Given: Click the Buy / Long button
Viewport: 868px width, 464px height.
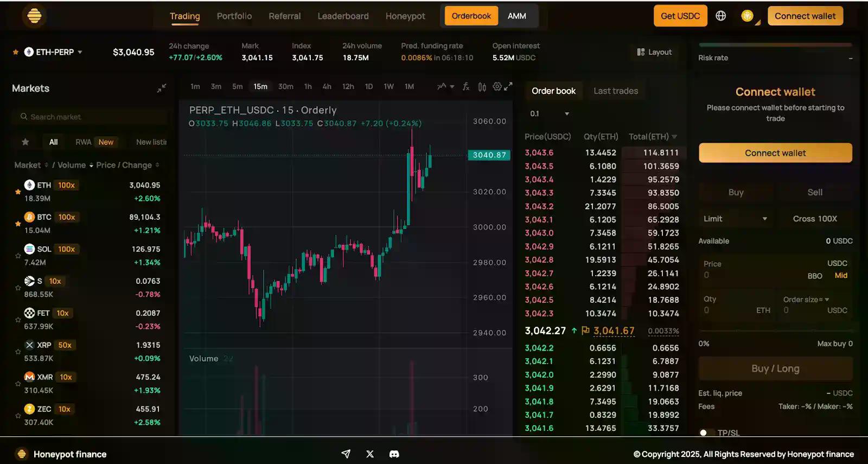Looking at the screenshot, I should pos(775,368).
